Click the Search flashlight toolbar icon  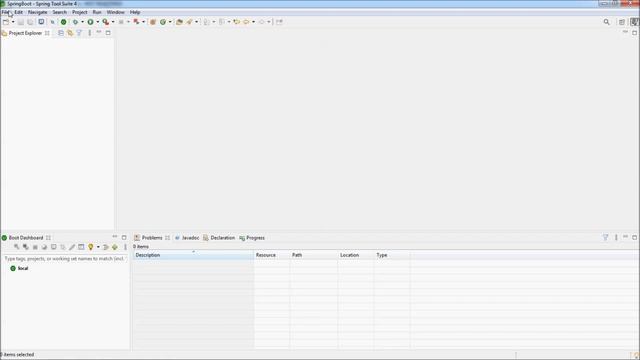(189, 22)
